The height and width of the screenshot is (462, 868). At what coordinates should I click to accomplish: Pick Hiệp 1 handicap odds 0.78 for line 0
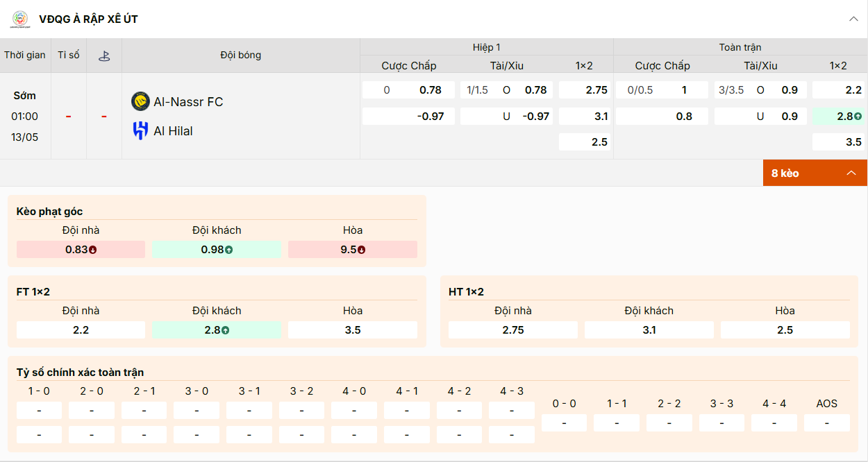[408, 90]
